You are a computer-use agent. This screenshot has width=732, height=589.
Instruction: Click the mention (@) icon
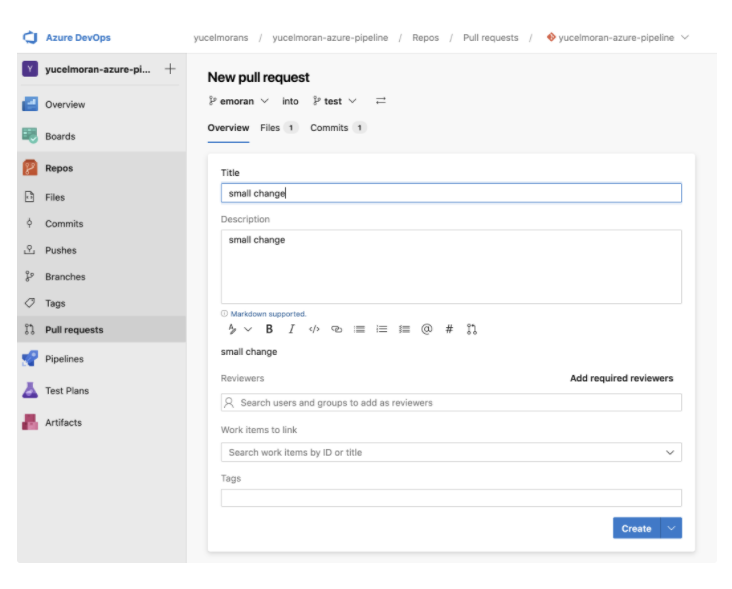point(427,329)
